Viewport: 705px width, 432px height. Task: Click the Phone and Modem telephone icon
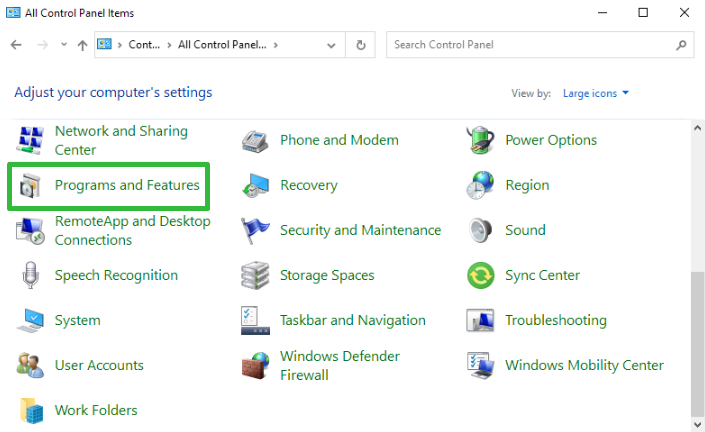pos(255,140)
